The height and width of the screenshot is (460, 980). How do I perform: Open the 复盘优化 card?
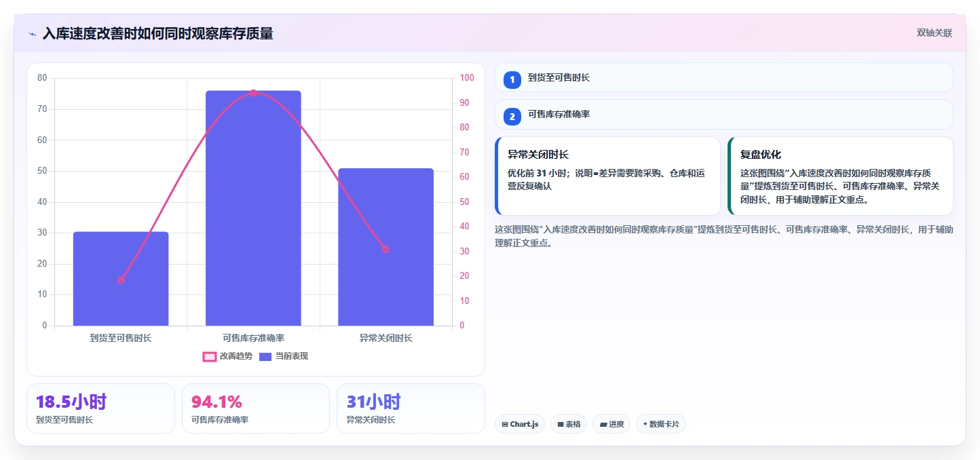pos(840,176)
